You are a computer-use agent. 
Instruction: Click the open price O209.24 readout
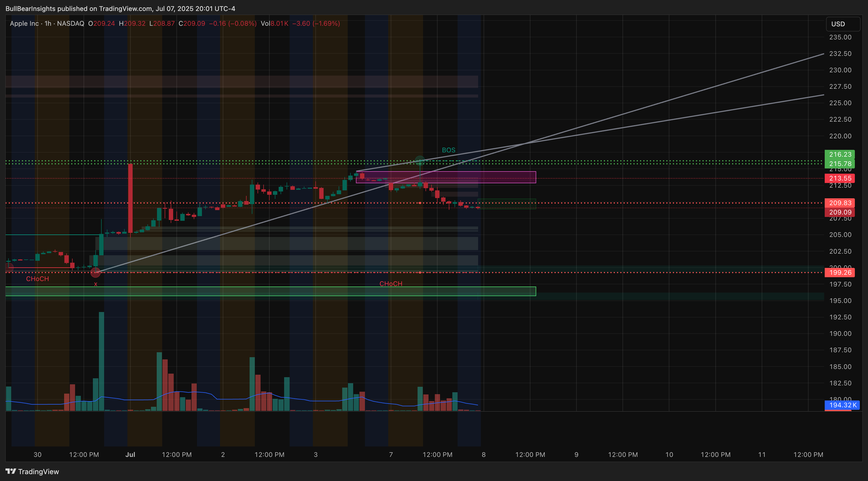(x=101, y=23)
